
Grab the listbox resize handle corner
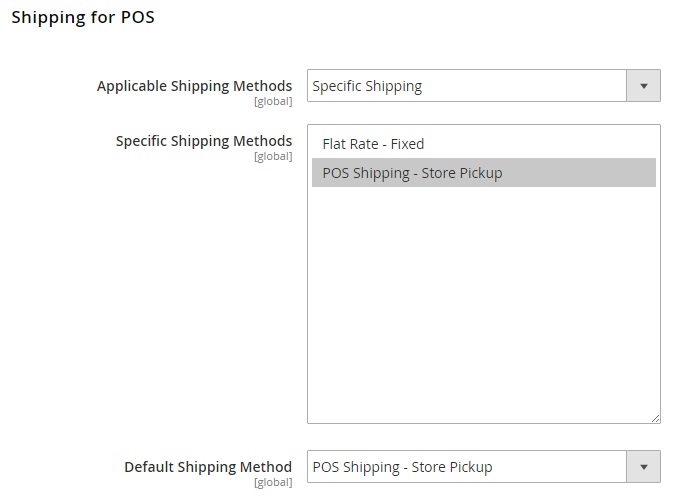tap(655, 418)
